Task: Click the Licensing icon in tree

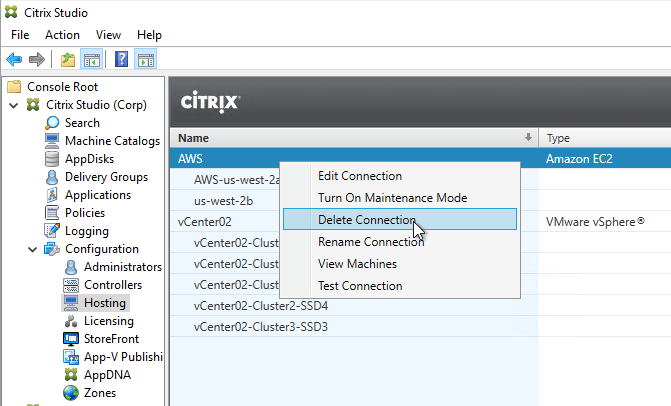Action: (x=71, y=321)
